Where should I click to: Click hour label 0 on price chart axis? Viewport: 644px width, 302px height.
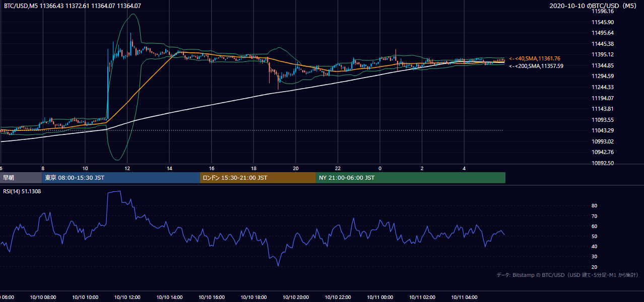coord(380,168)
